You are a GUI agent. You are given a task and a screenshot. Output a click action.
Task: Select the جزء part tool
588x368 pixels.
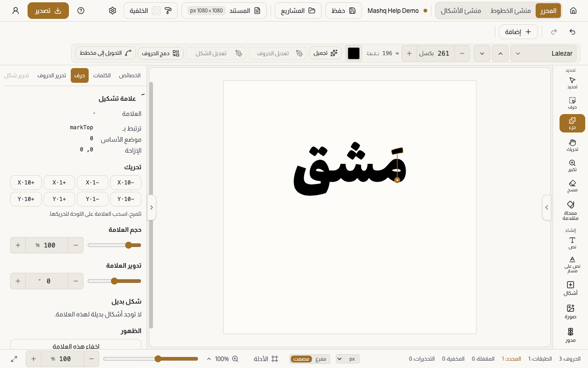click(x=572, y=123)
